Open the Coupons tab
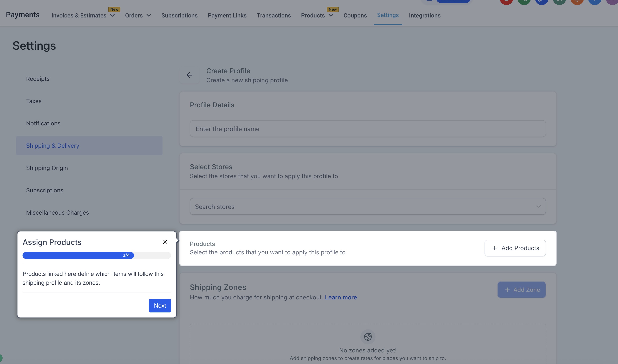This screenshot has width=618, height=364. [355, 15]
